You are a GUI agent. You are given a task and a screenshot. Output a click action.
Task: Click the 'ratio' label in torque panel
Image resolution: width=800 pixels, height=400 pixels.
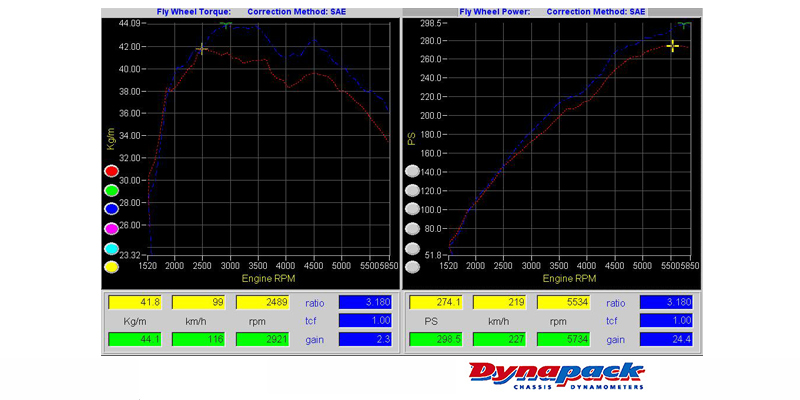pos(314,303)
